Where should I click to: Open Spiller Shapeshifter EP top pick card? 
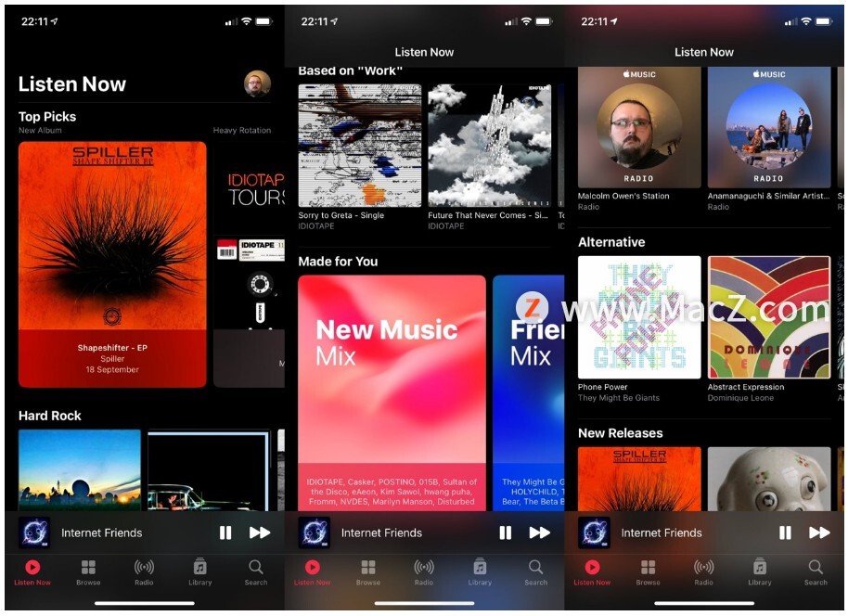pyautogui.click(x=112, y=264)
